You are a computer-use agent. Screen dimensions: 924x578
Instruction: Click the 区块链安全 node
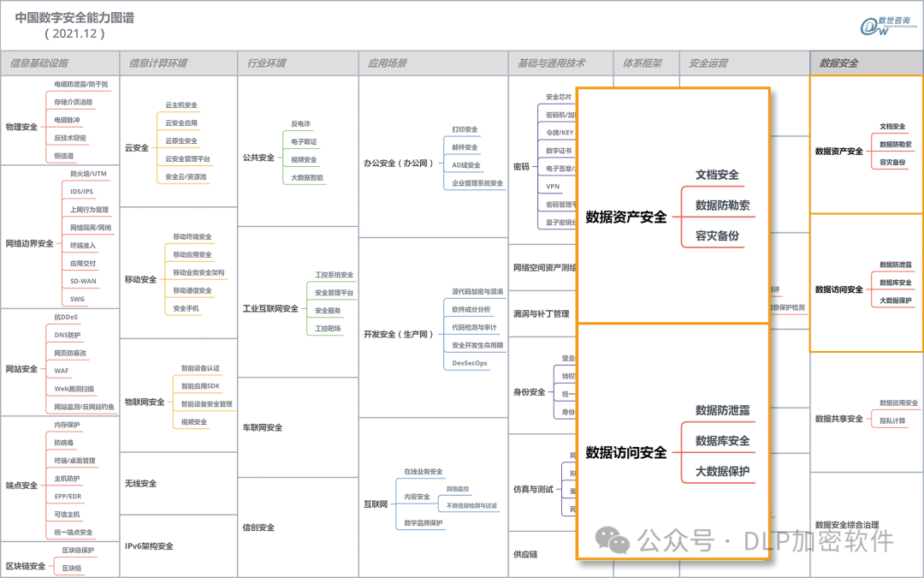[26, 566]
